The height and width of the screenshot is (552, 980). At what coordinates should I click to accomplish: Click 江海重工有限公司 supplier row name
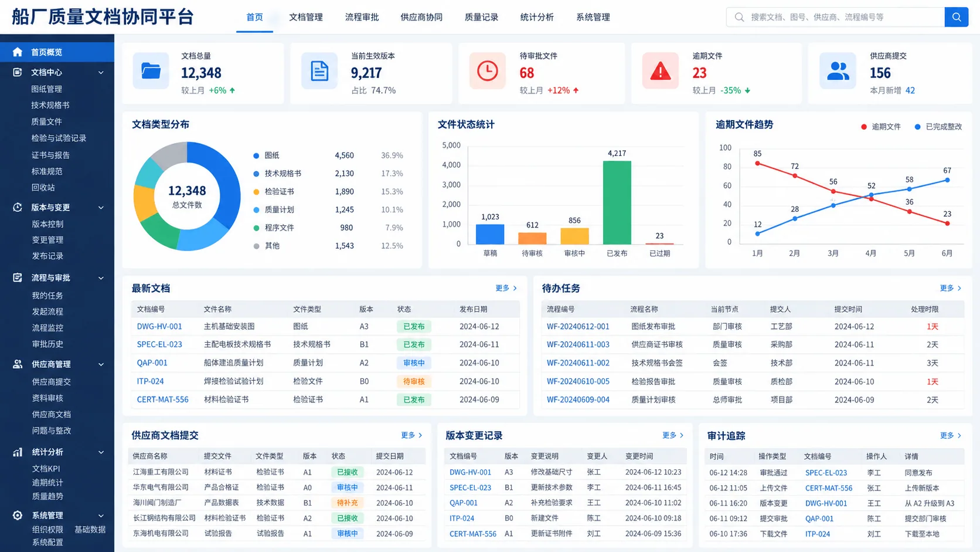click(161, 472)
